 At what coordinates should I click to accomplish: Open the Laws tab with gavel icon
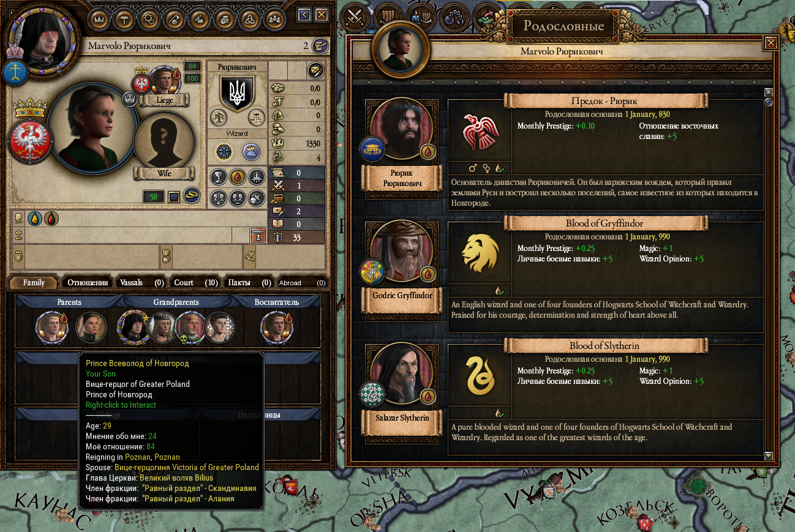tap(124, 20)
